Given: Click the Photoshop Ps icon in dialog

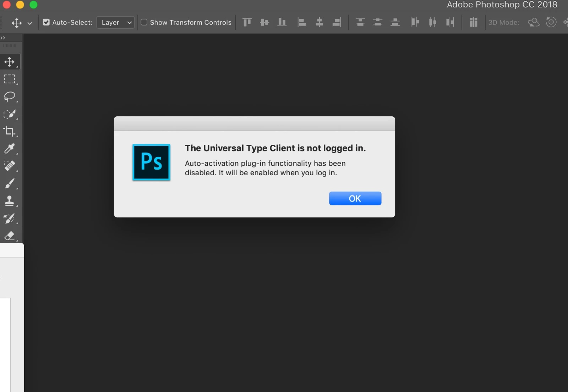Looking at the screenshot, I should pos(151,162).
